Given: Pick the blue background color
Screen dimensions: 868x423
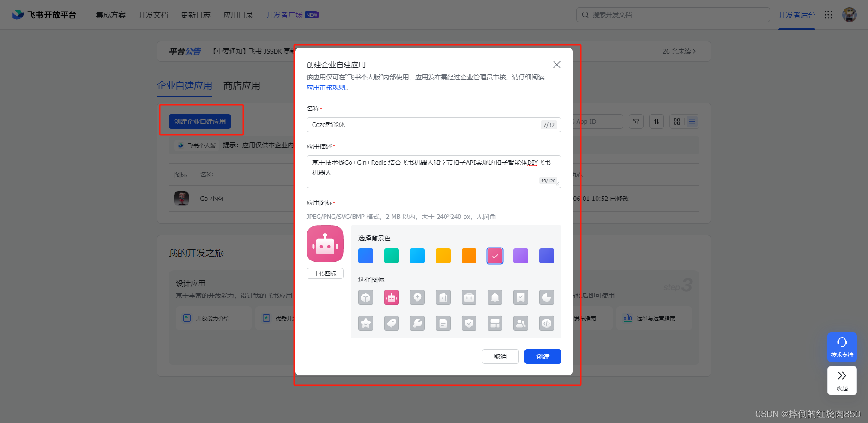Looking at the screenshot, I should [x=366, y=256].
